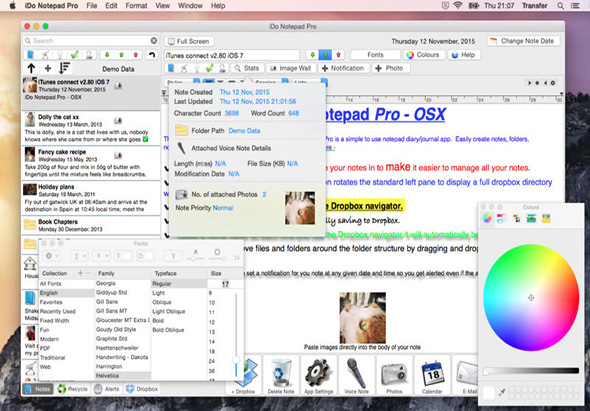Click the Photos camera icon
This screenshot has width=590, height=411.
[x=394, y=374]
